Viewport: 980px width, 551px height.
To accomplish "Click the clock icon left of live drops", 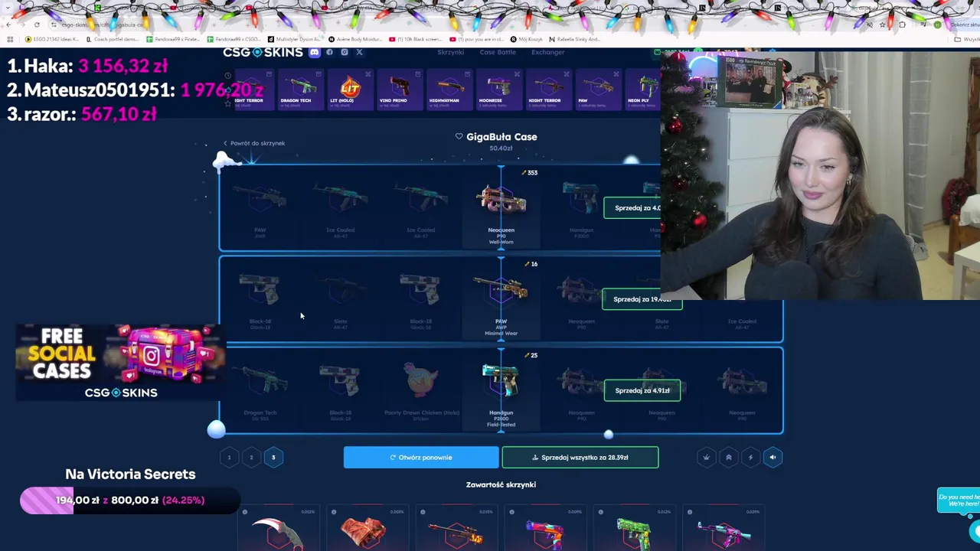I will (227, 76).
